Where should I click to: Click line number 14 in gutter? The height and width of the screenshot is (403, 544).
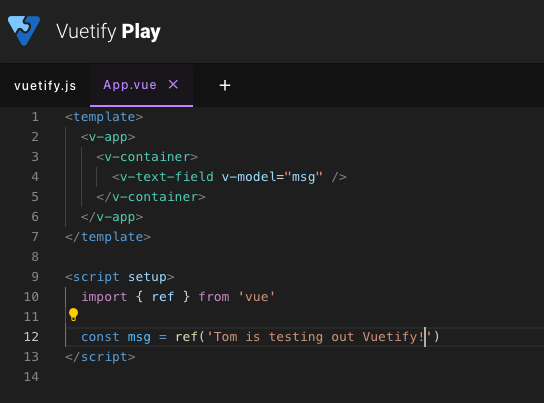[x=31, y=377]
